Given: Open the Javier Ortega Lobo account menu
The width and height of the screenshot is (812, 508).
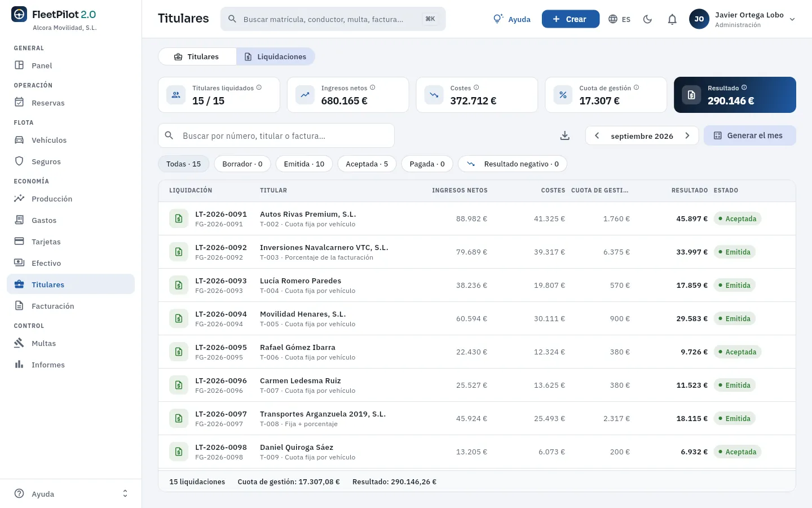Looking at the screenshot, I should [742, 19].
